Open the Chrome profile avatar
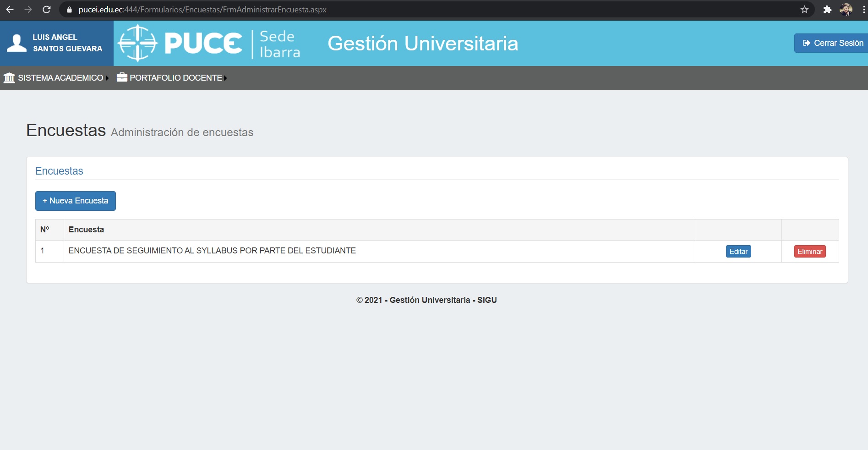The width and height of the screenshot is (868, 450). tap(846, 10)
